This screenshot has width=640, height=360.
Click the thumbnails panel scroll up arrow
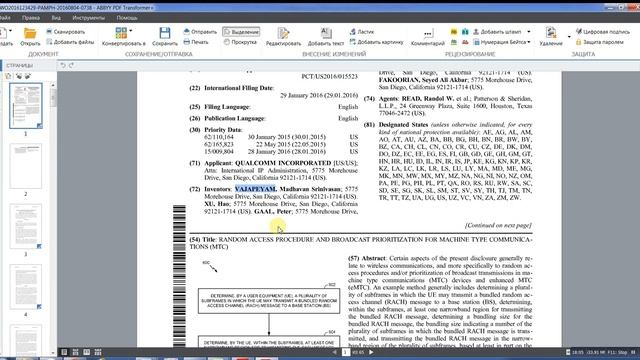click(x=53, y=85)
